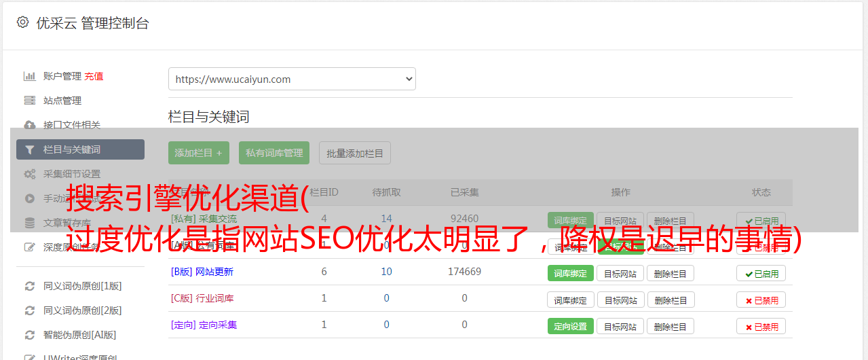Open 站点管理 in the sidebar
This screenshot has width=868, height=360.
pos(62,101)
